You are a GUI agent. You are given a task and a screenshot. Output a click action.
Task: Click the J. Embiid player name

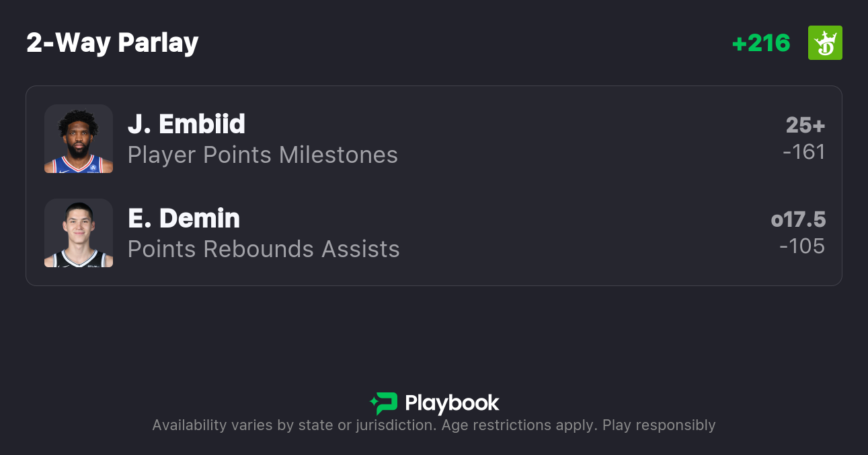click(186, 124)
